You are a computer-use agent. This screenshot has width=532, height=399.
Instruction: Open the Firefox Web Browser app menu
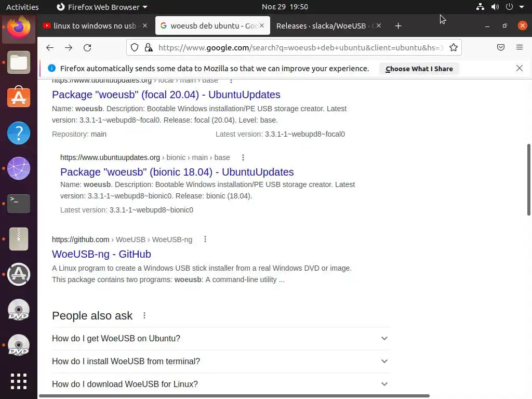click(102, 7)
